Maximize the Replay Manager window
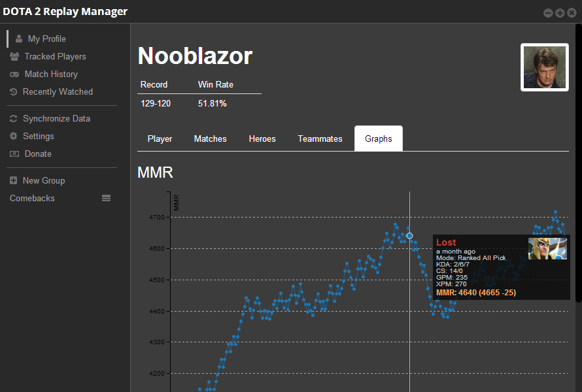Screen dimensions: 582x392 (x=560, y=13)
